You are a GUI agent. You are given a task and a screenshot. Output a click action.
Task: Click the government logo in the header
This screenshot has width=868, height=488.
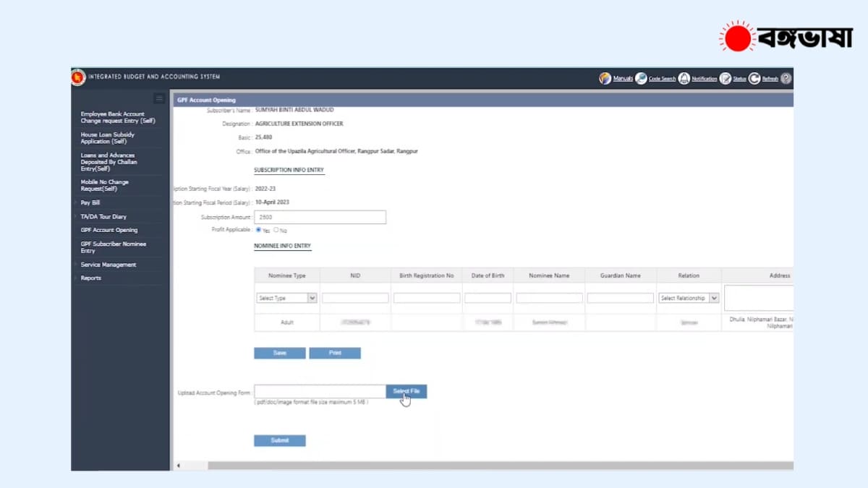pos(78,77)
